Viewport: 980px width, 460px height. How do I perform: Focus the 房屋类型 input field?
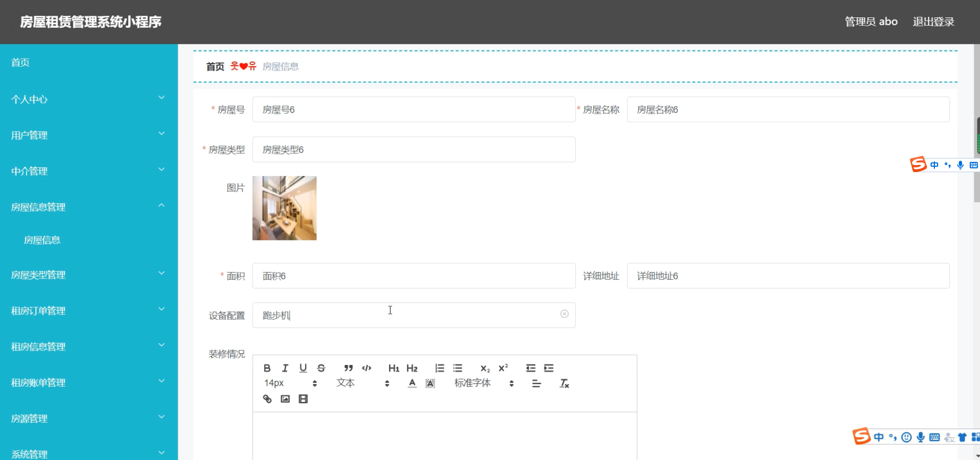tap(414, 149)
